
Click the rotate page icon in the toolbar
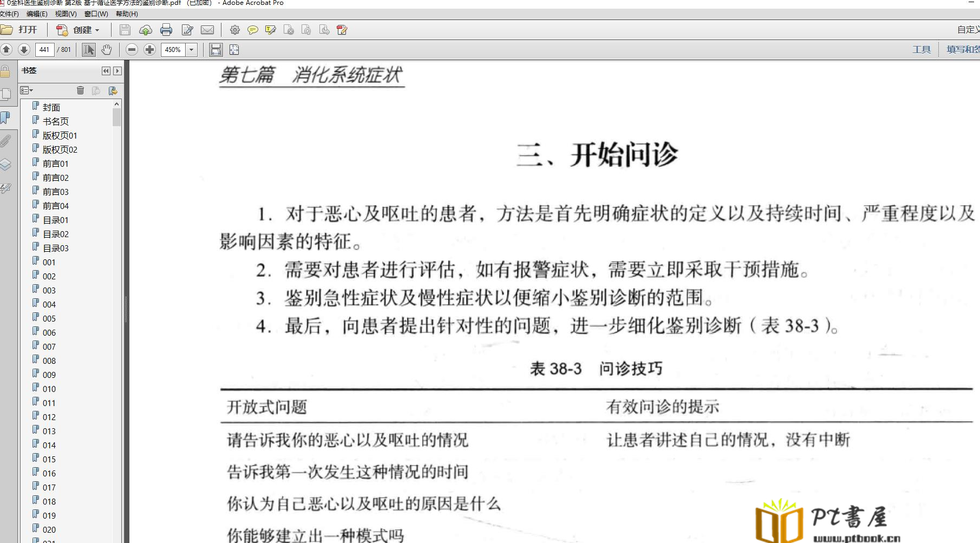[306, 30]
